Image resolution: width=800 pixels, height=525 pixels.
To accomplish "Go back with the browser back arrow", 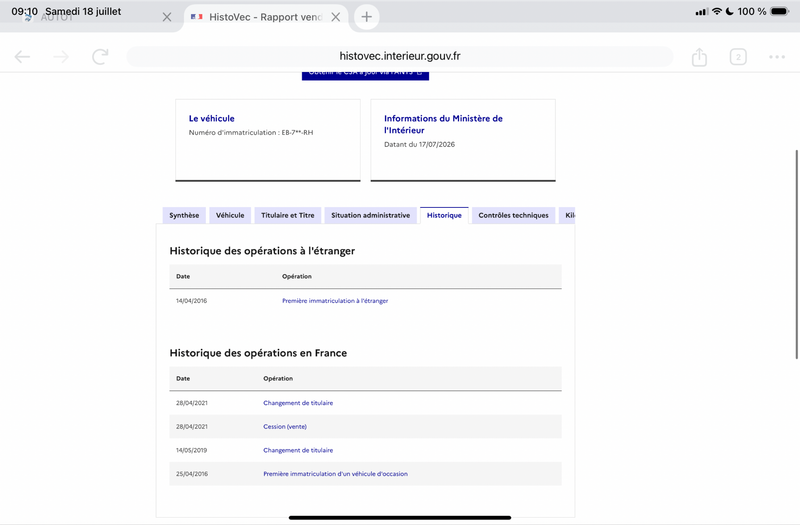I will point(22,57).
